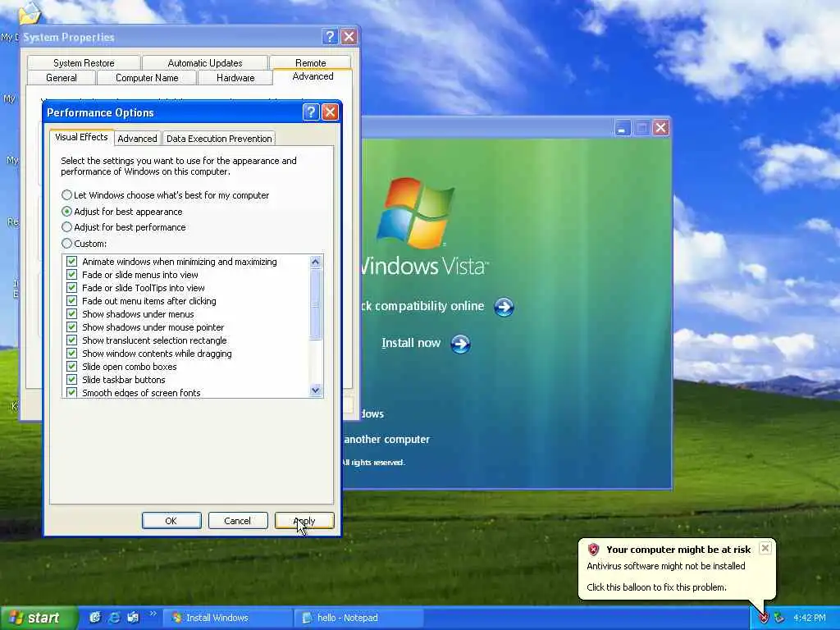Switch to hello - Notepad taskbar button
The width and height of the screenshot is (840, 630).
(x=358, y=618)
